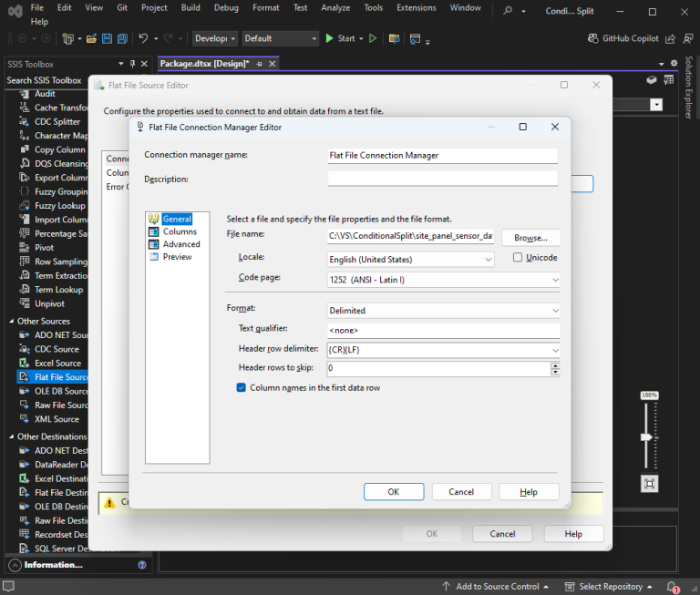Click the zoom fit-to-window icon

tap(649, 484)
